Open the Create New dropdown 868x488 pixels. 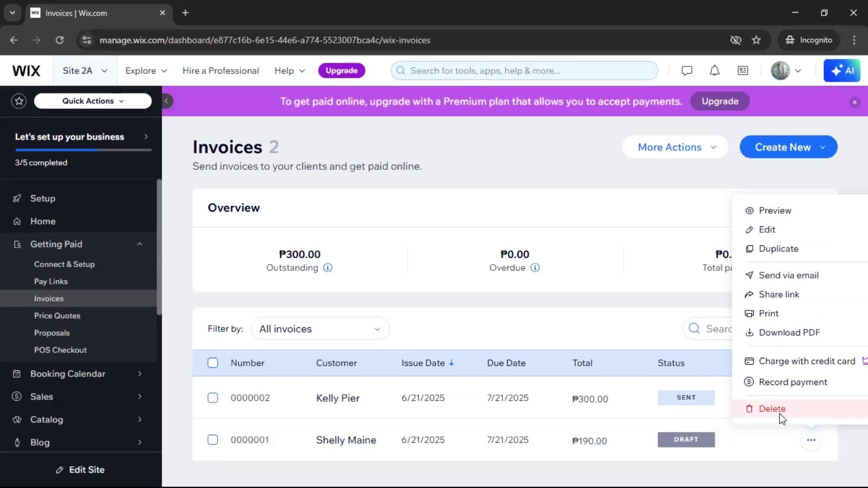coord(788,147)
